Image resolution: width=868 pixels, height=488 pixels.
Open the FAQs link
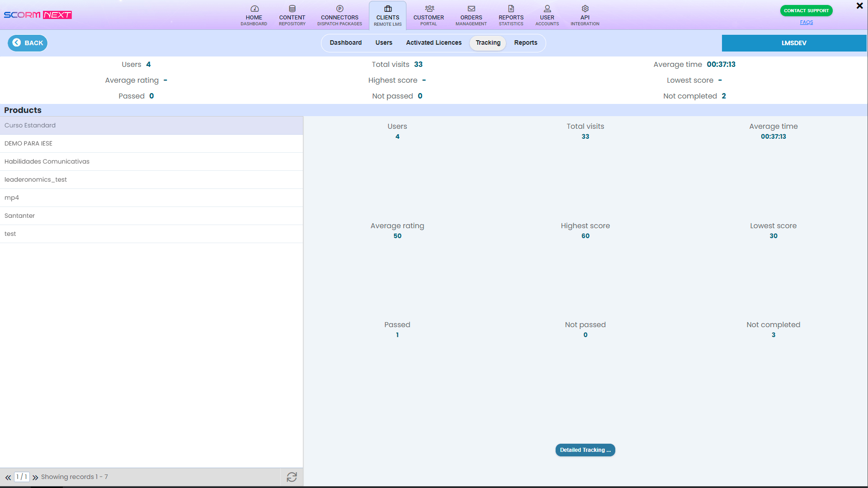pos(806,22)
